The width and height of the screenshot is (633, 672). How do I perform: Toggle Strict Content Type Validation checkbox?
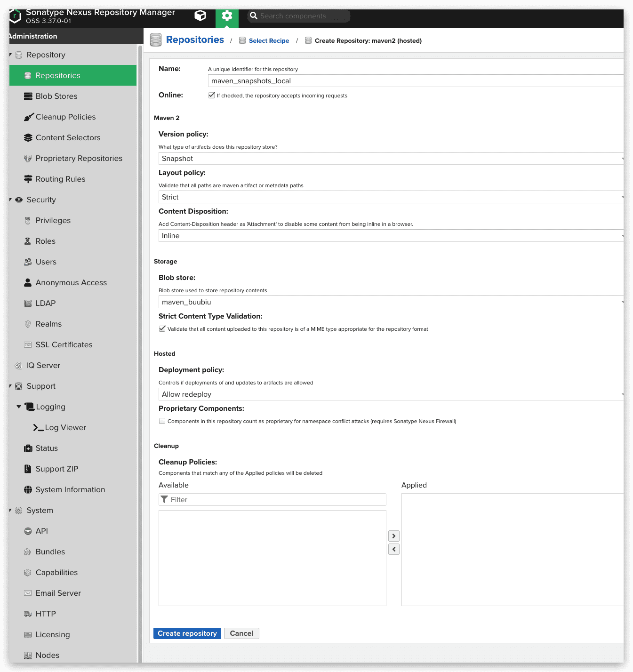coord(162,329)
